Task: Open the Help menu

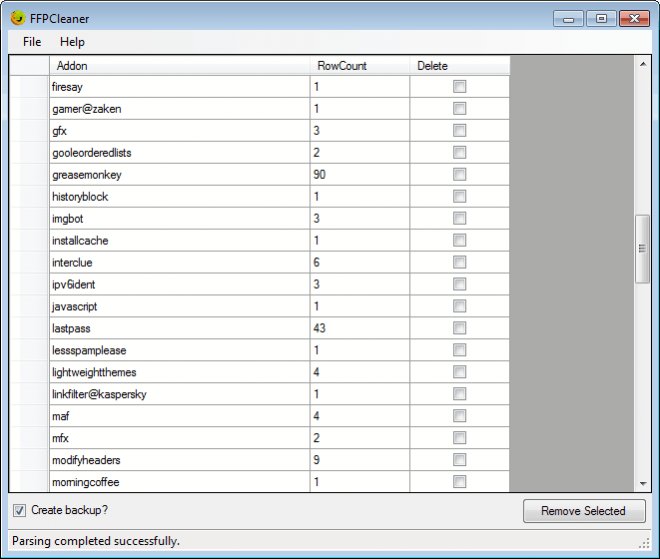Action: click(72, 42)
